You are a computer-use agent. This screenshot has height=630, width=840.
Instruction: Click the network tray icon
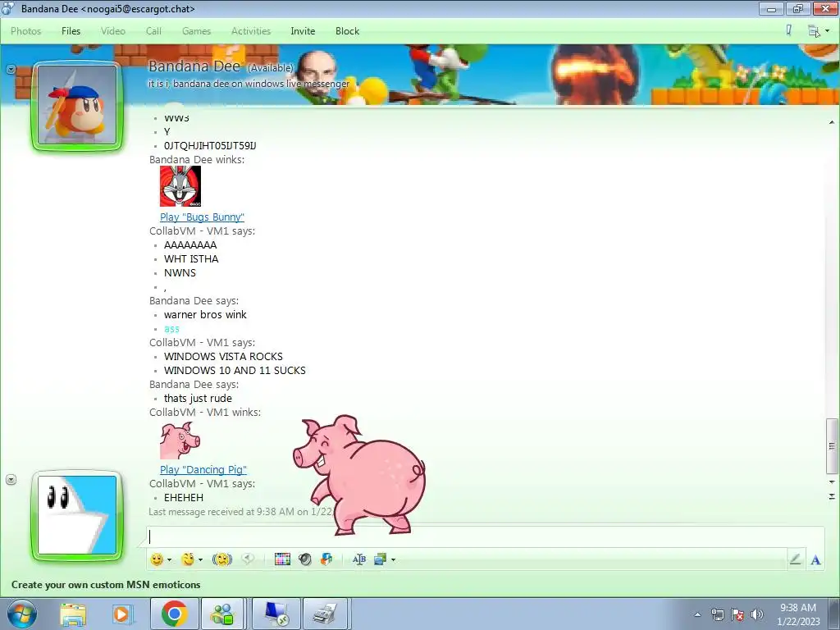pyautogui.click(x=717, y=614)
